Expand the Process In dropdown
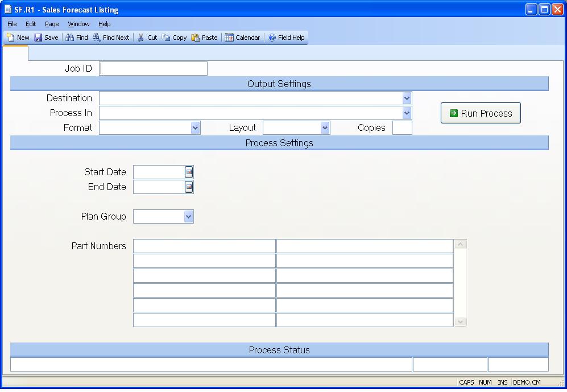567x392 pixels. (407, 113)
